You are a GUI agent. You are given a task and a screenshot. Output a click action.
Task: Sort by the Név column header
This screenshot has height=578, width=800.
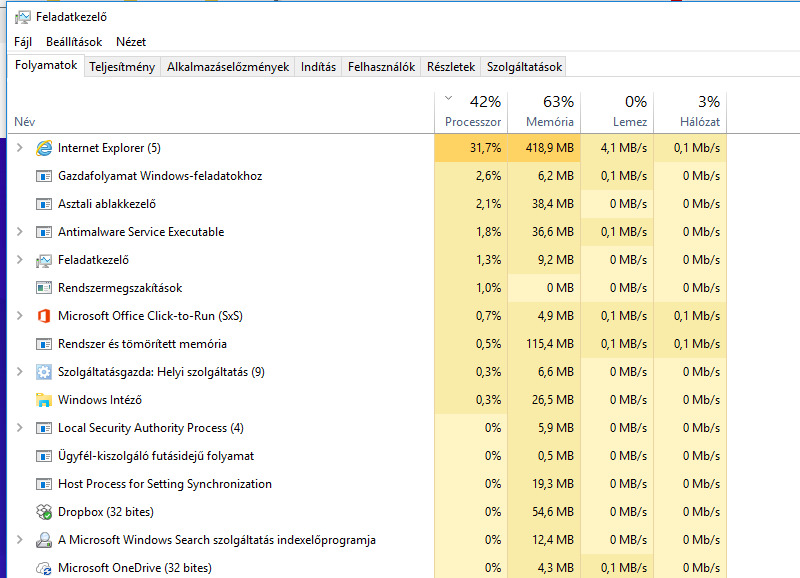coord(221,112)
